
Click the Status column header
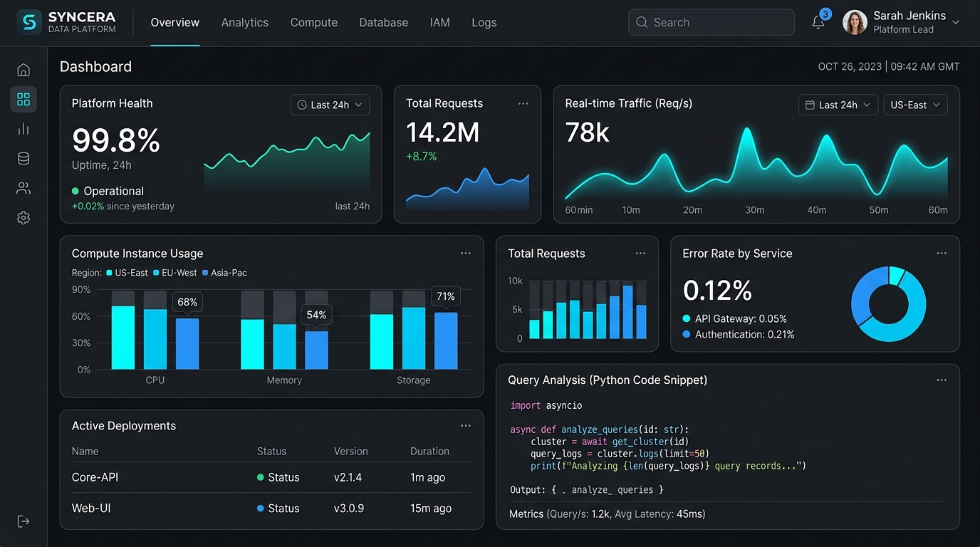coord(271,452)
